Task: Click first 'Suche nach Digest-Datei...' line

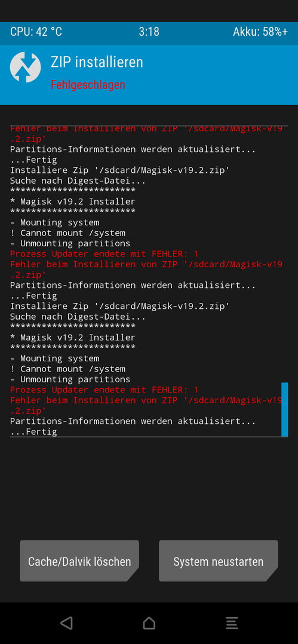Action: pos(78,181)
